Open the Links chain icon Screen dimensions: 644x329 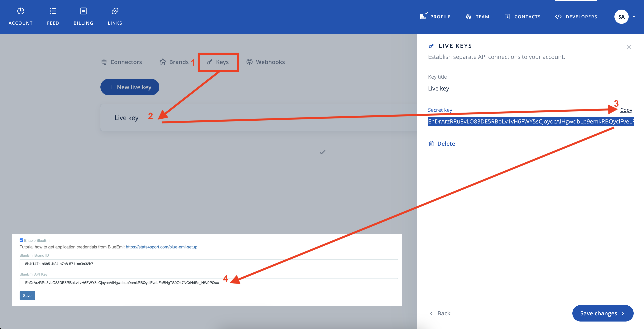[115, 11]
